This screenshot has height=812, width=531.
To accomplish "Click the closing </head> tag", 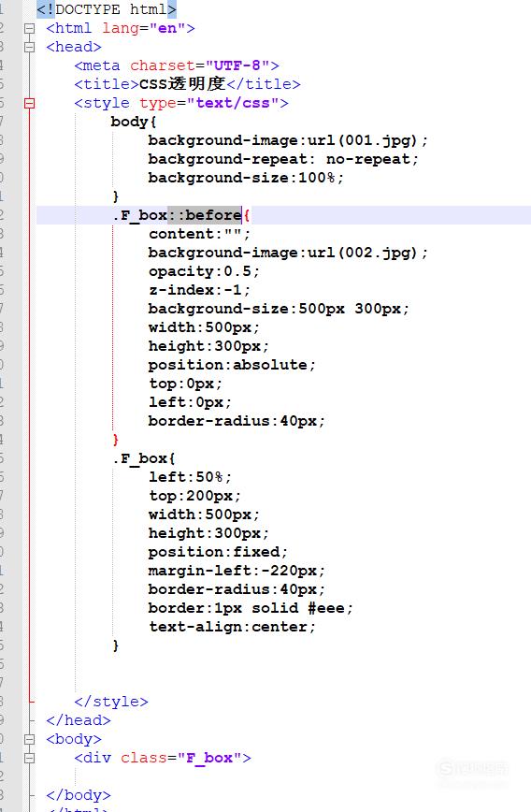I will coord(79,720).
